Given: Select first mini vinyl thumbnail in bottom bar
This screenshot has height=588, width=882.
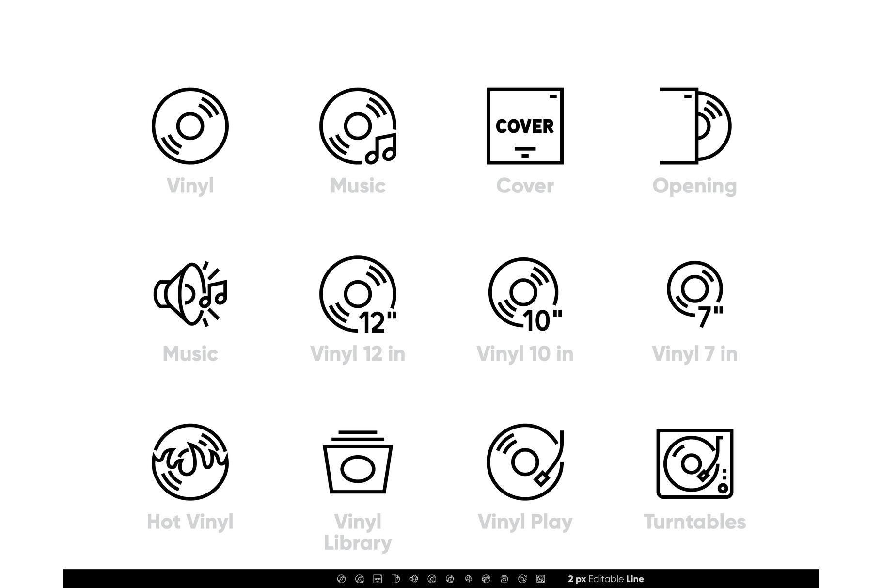Looking at the screenshot, I should pos(341,579).
